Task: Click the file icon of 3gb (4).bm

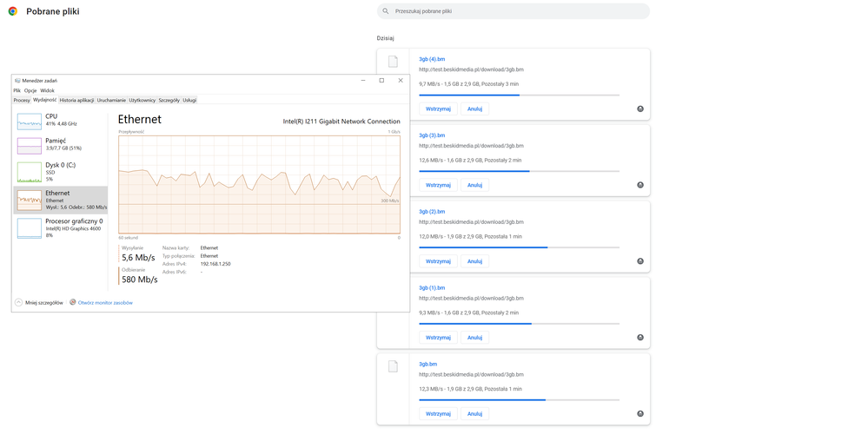Action: 393,62
